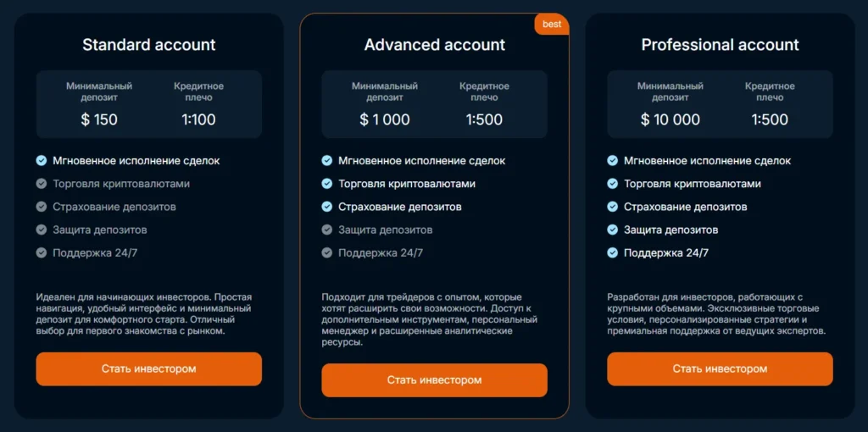
Task: Click Professional's 'Поддержка 24/7' check icon
Action: coord(613,252)
